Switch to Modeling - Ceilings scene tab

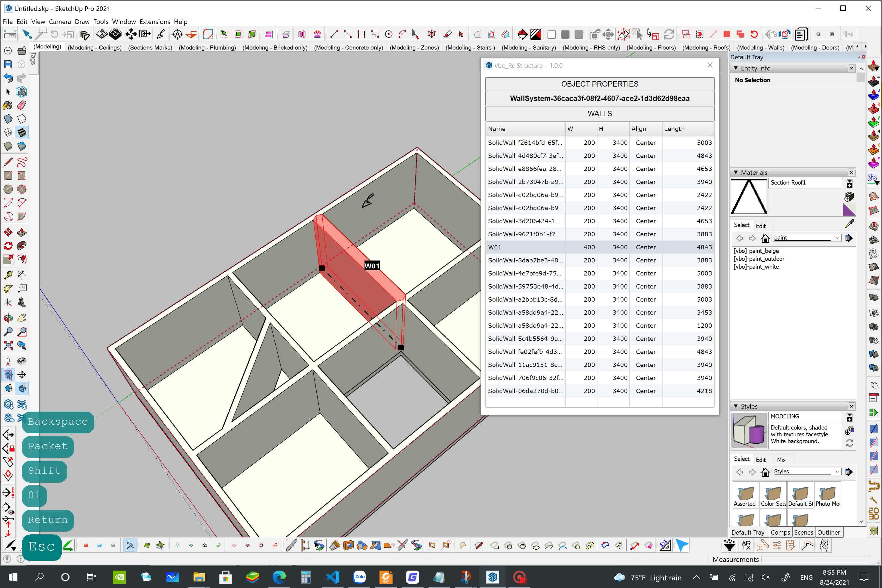pyautogui.click(x=94, y=48)
